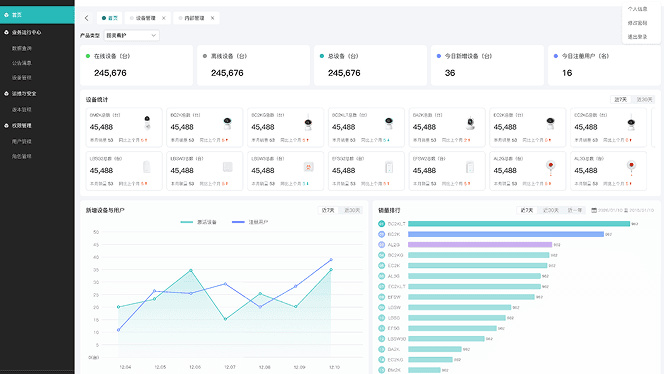Select 近30天 in 设备统计 panel
664x374 pixels.
click(644, 100)
